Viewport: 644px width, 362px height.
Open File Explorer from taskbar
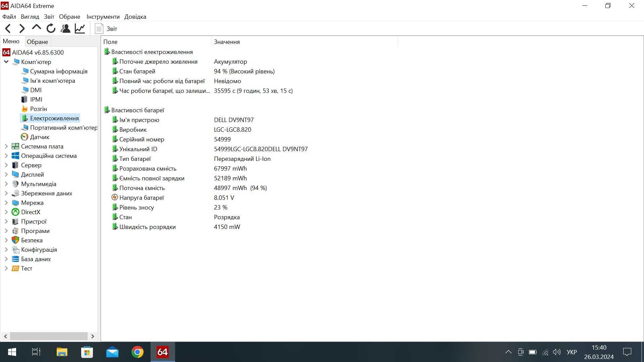coord(62,352)
